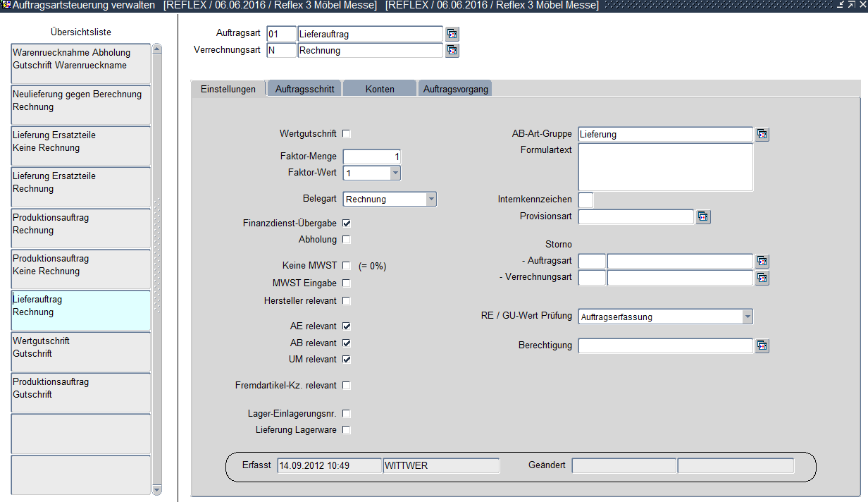This screenshot has height=502, width=868.
Task: Switch to the Konten tab
Action: coord(380,89)
